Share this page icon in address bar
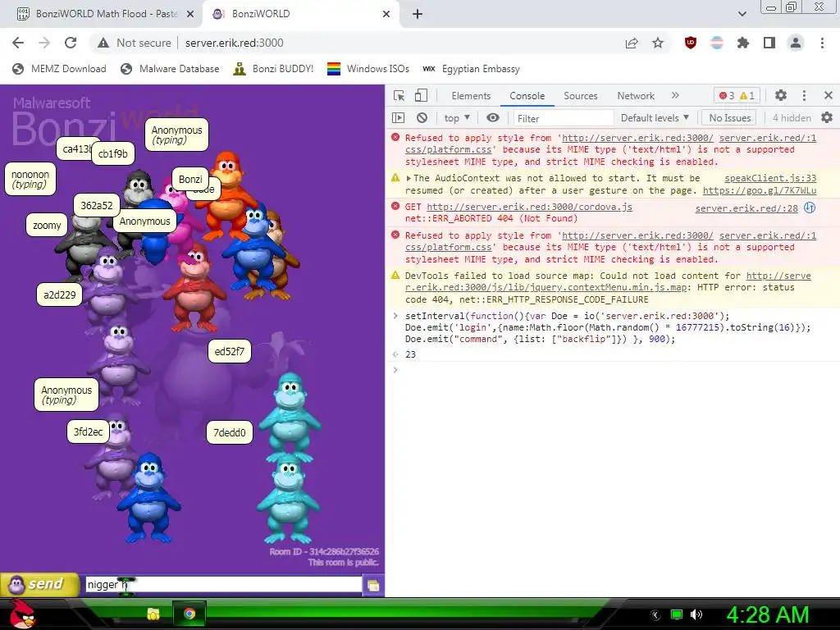The width and height of the screenshot is (840, 630). point(632,43)
